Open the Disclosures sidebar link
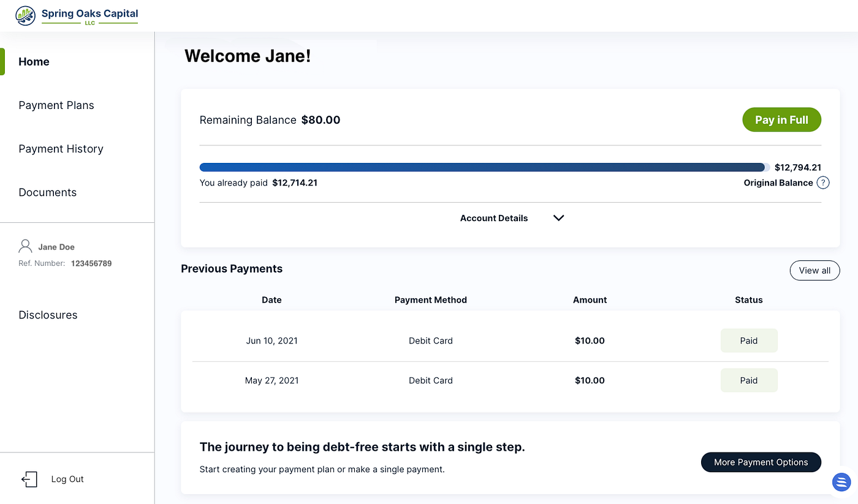Screen dimensions: 858x504 click(48, 315)
